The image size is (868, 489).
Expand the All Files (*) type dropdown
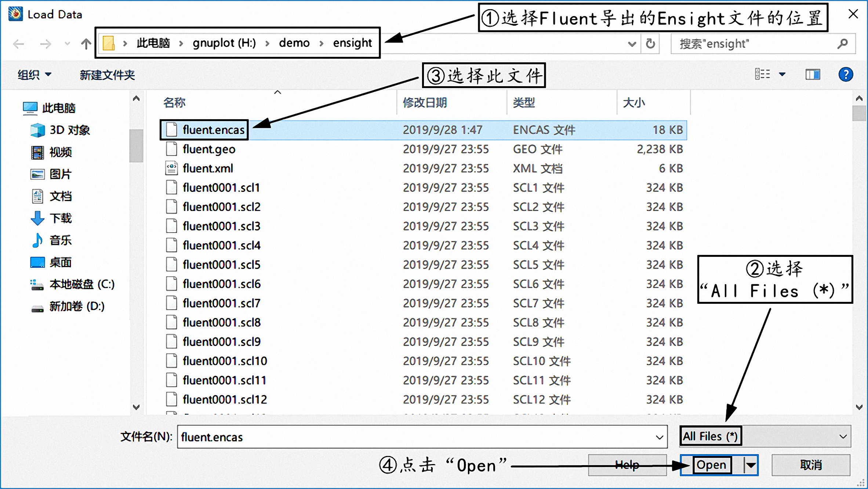[843, 437]
